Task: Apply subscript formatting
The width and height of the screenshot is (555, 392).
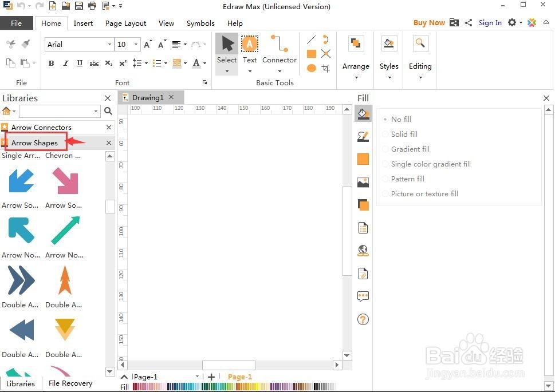Action: 109,64
